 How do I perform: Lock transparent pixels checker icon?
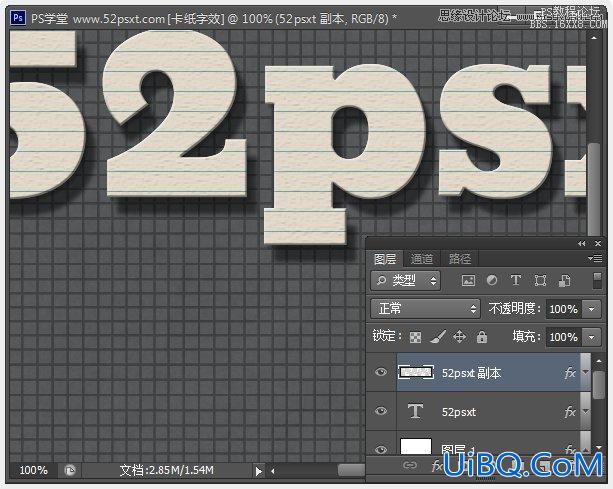pyautogui.click(x=415, y=337)
